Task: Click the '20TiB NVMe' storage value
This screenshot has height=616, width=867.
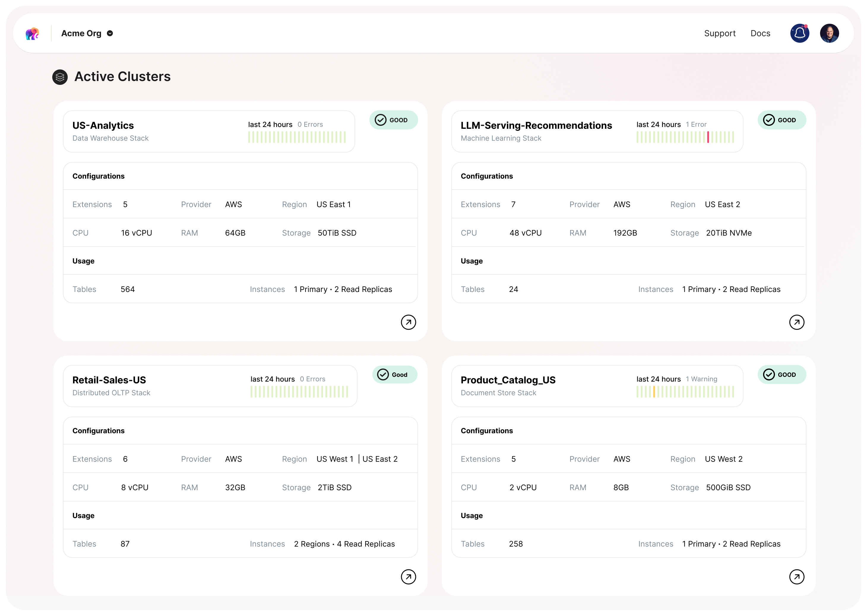Action: [728, 233]
